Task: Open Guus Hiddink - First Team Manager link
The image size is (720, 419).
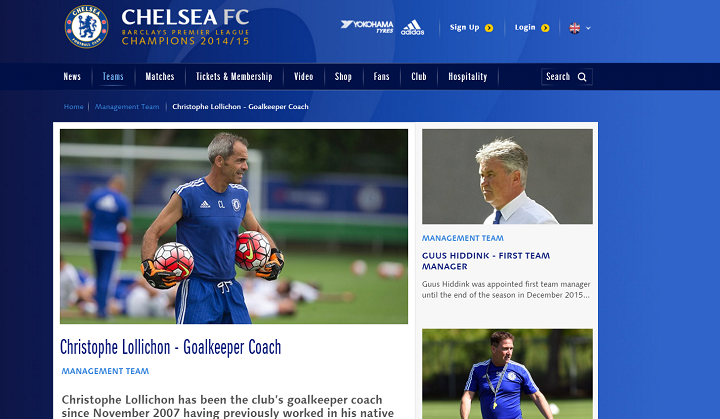Action: click(486, 261)
